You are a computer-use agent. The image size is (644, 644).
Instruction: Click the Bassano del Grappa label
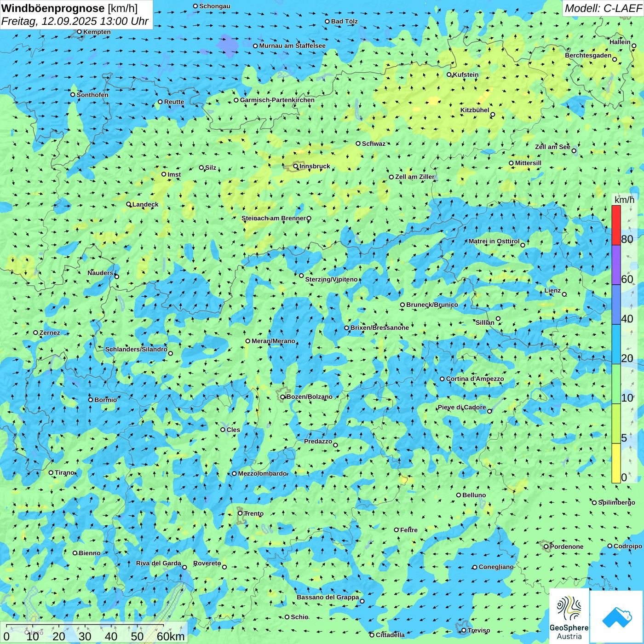pyautogui.click(x=328, y=597)
